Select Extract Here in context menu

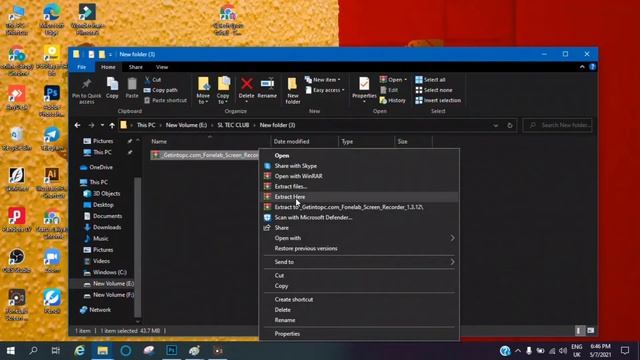click(359, 197)
